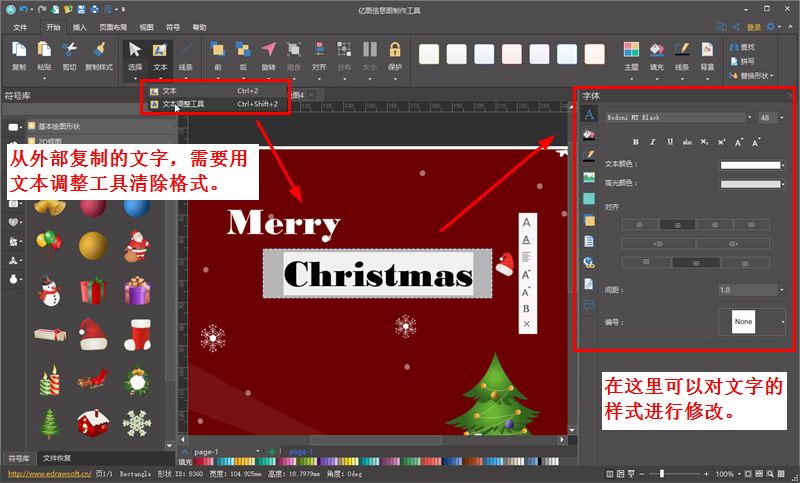
Task: Pick the red gift box symbol
Action: tap(93, 290)
